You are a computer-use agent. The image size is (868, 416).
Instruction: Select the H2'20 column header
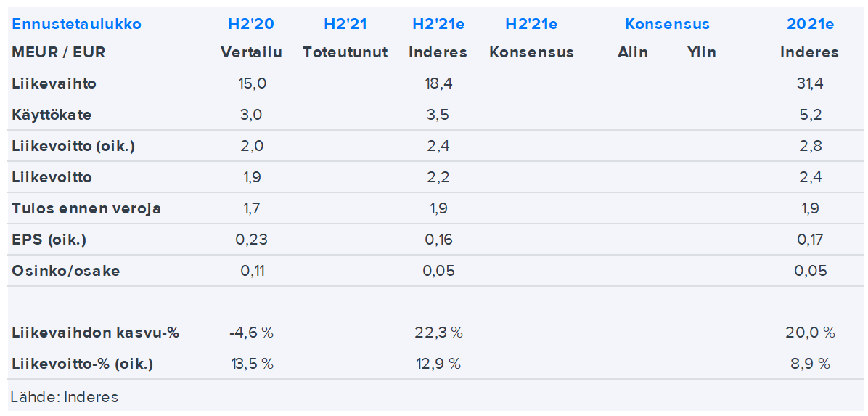point(251,24)
